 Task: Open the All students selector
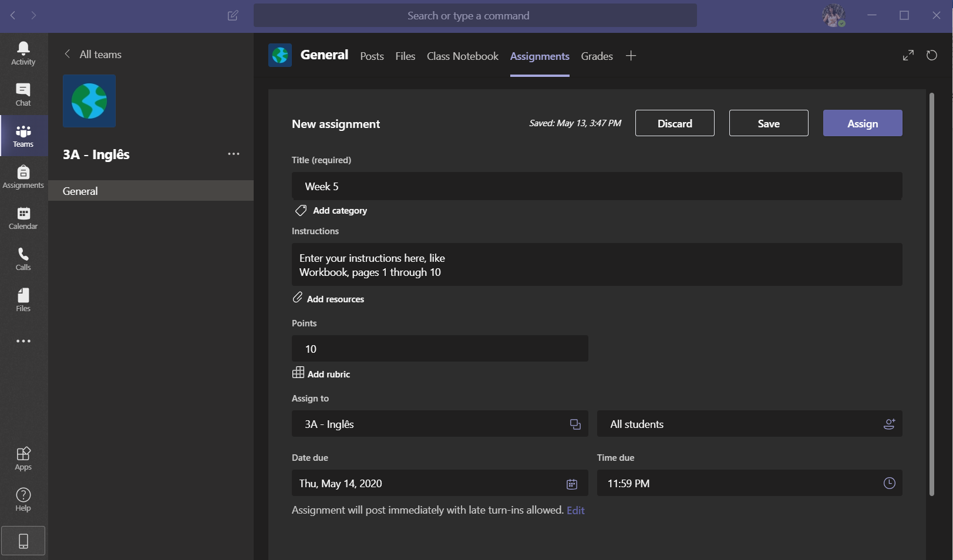749,424
